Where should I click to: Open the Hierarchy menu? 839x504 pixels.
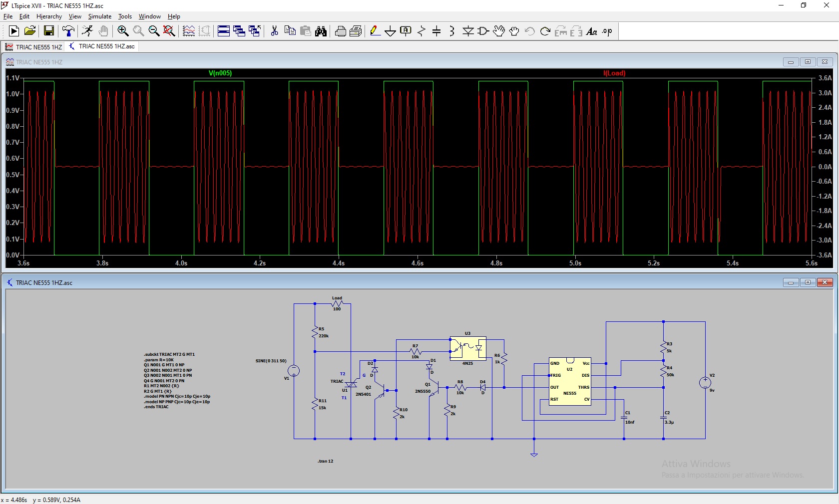tap(49, 16)
